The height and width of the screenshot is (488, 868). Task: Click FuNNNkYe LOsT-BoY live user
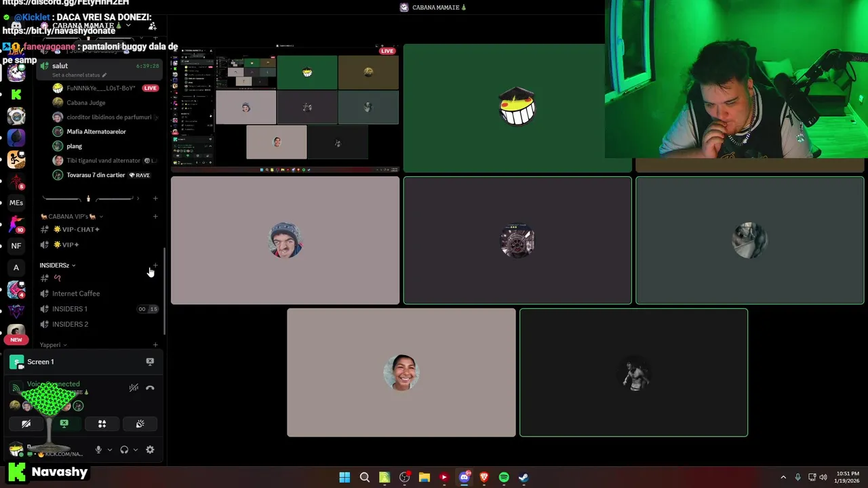(x=105, y=88)
